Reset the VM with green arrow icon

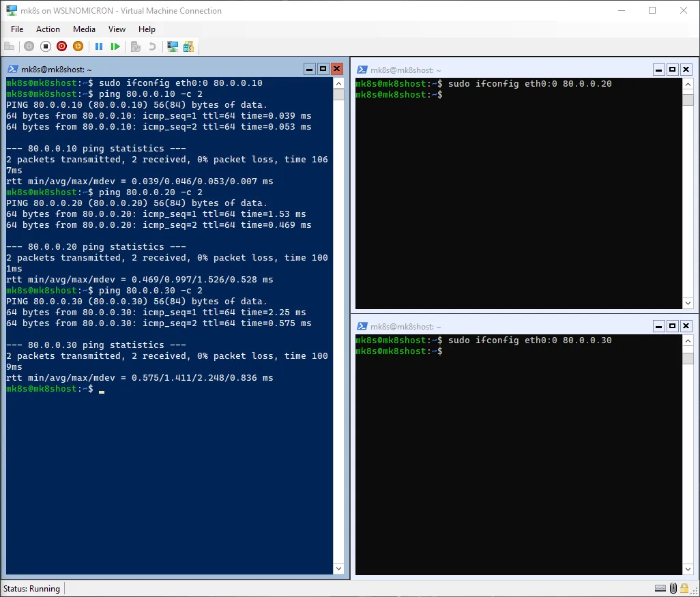point(115,46)
